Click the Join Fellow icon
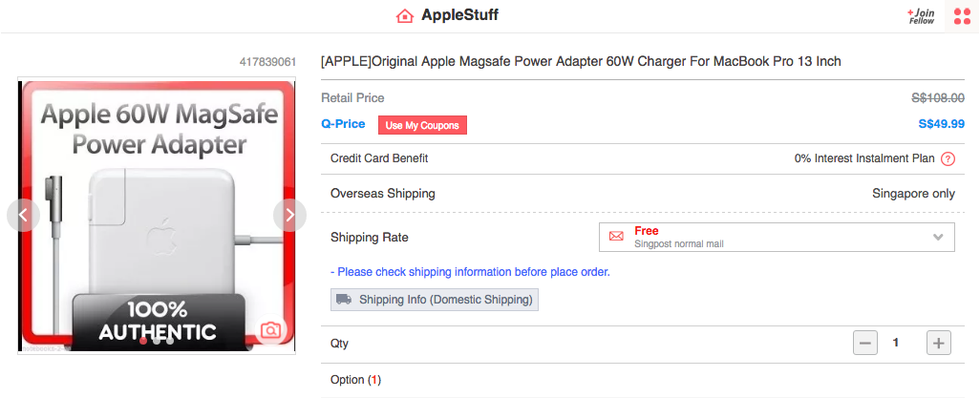The height and width of the screenshot is (398, 980). (x=922, y=16)
